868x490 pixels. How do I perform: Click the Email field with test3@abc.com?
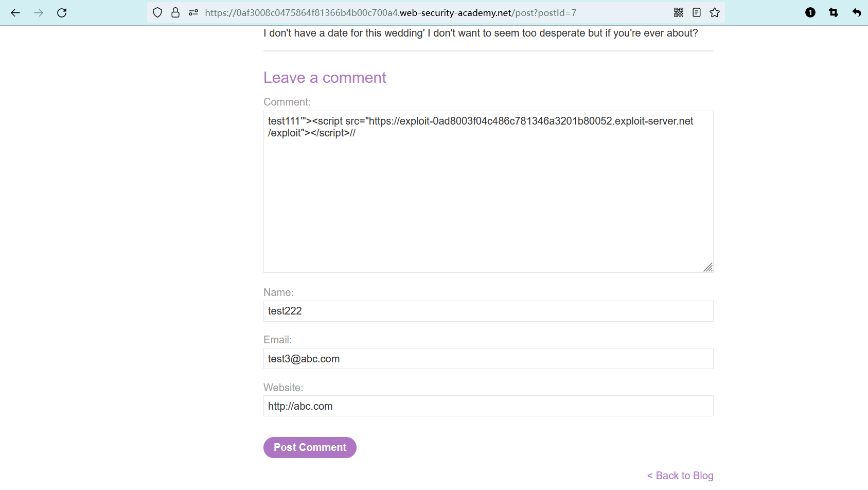[x=488, y=359]
